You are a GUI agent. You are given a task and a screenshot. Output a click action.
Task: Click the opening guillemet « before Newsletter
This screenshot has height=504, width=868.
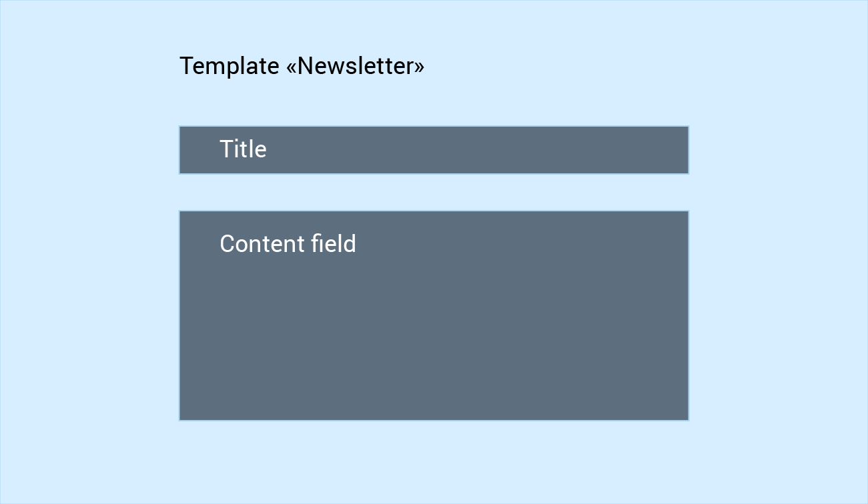click(x=292, y=67)
